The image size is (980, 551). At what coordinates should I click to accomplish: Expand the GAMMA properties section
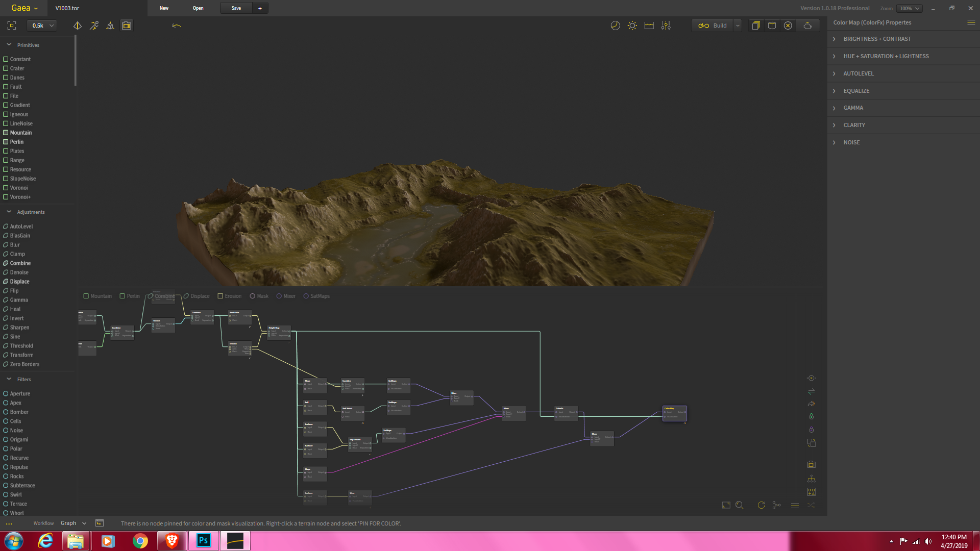[853, 108]
